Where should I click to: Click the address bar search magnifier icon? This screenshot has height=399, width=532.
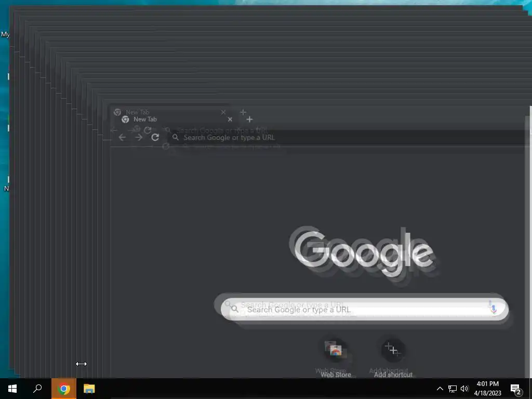tap(176, 137)
